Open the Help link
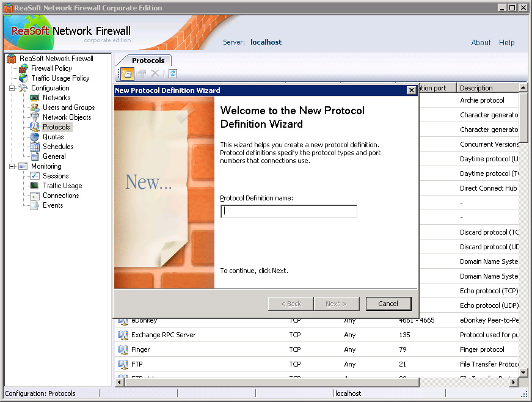The image size is (532, 402). pos(506,43)
